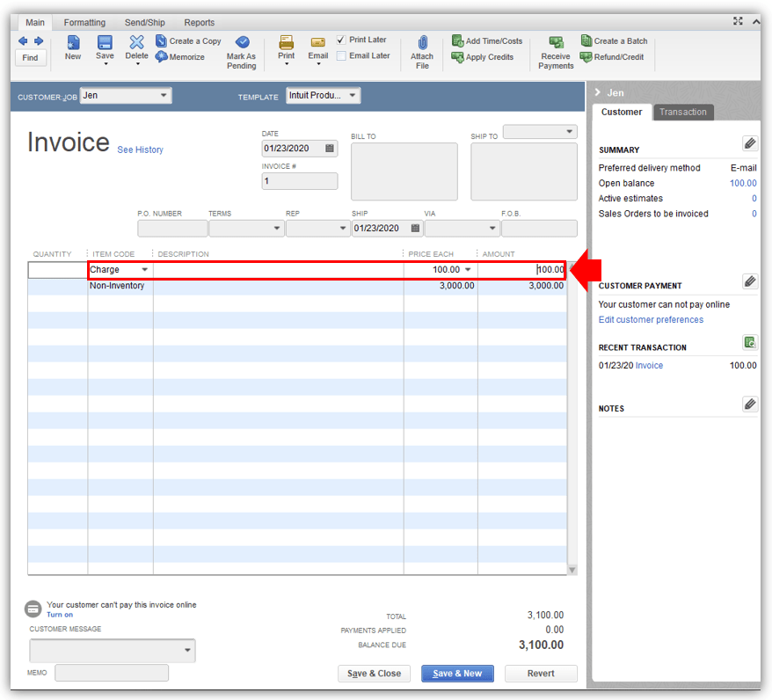The image size is (772, 700).
Task: Open the Customer:Job dropdown showing Jen
Action: click(x=161, y=95)
